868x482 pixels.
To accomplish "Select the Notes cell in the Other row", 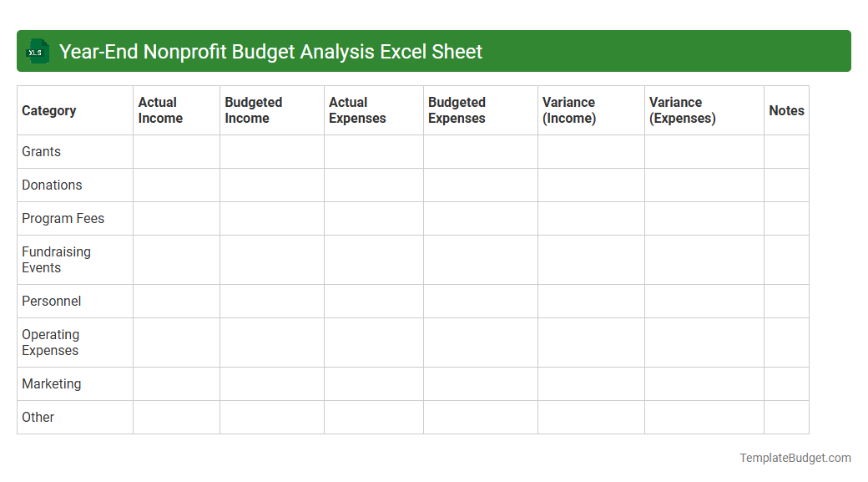I will pyautogui.click(x=786, y=417).
